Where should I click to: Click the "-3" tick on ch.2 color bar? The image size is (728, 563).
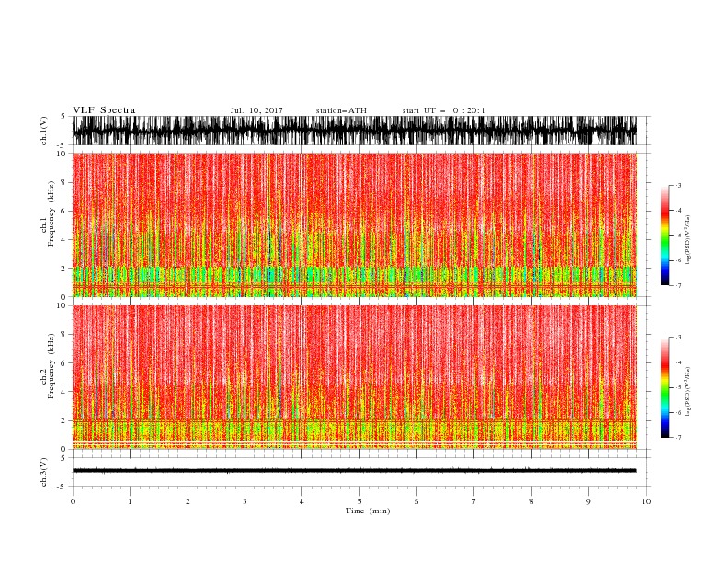(677, 338)
